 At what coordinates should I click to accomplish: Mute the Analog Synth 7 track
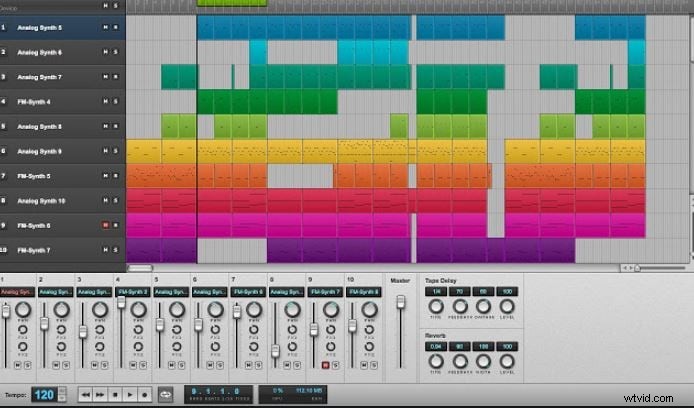(x=105, y=77)
